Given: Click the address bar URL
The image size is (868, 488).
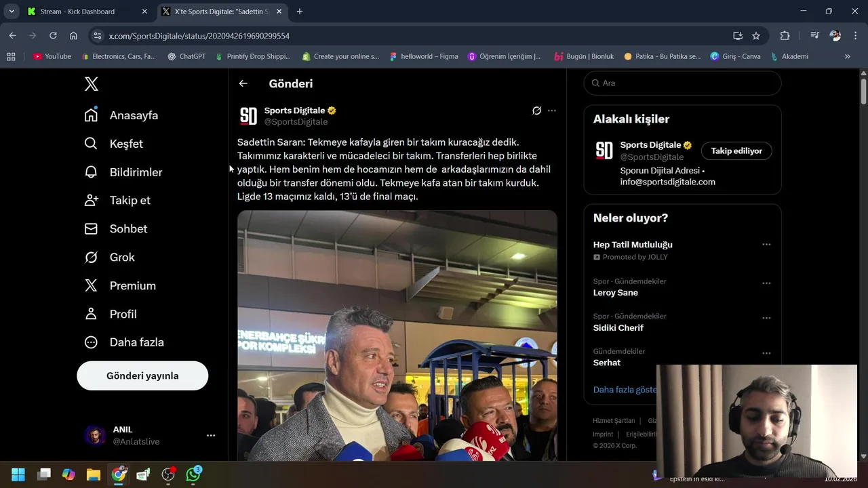Looking at the screenshot, I should 199,36.
